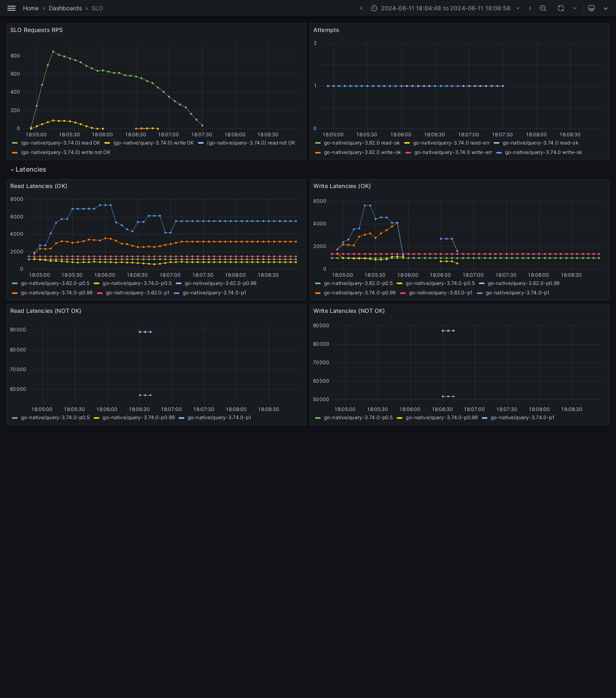Select 3.74.0-p0.99 legend in Write Latencies (OK)
This screenshot has height=698, width=616.
point(360,293)
